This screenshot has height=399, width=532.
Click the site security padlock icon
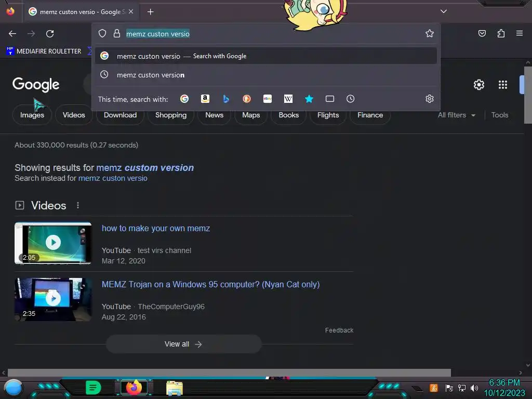[117, 33]
